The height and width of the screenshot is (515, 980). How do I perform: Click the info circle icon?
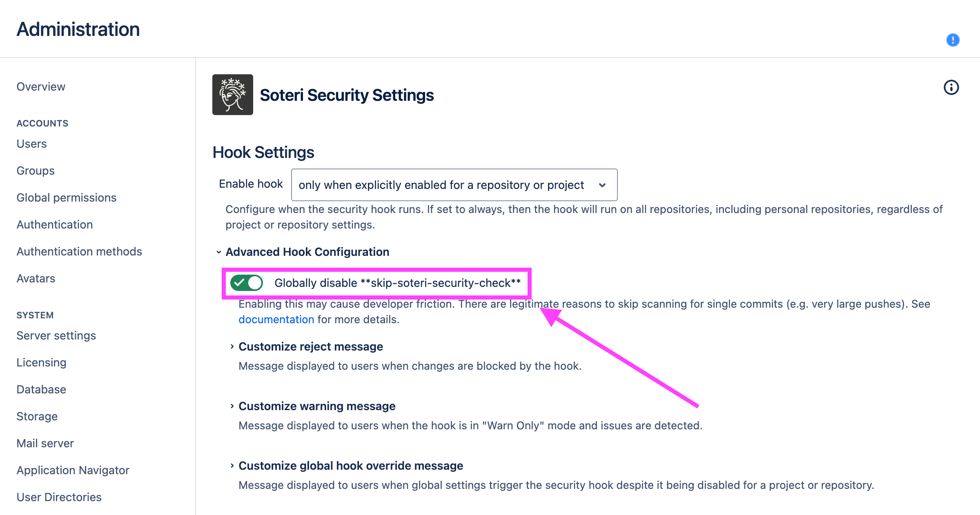tap(951, 87)
